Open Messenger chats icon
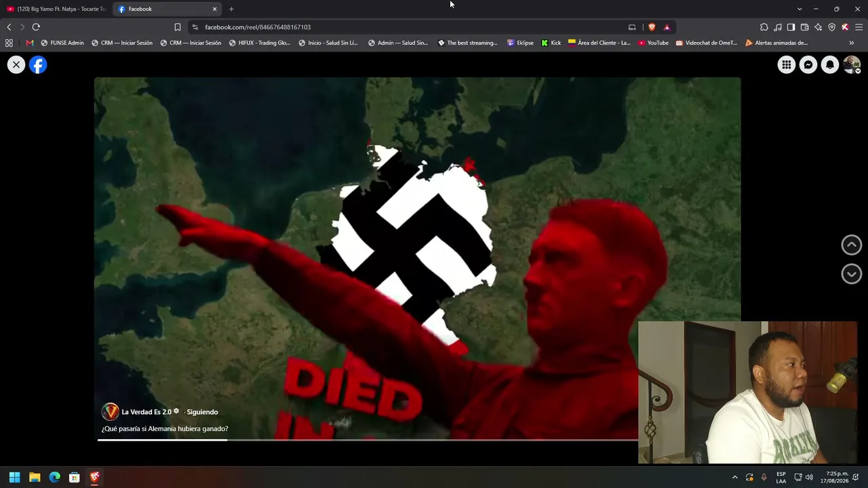868x488 pixels. (808, 64)
